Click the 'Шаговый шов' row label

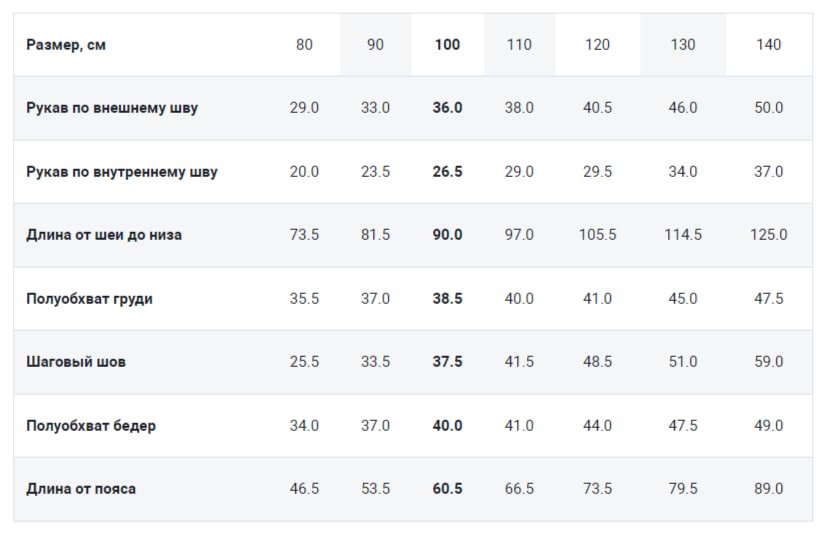coord(76,362)
